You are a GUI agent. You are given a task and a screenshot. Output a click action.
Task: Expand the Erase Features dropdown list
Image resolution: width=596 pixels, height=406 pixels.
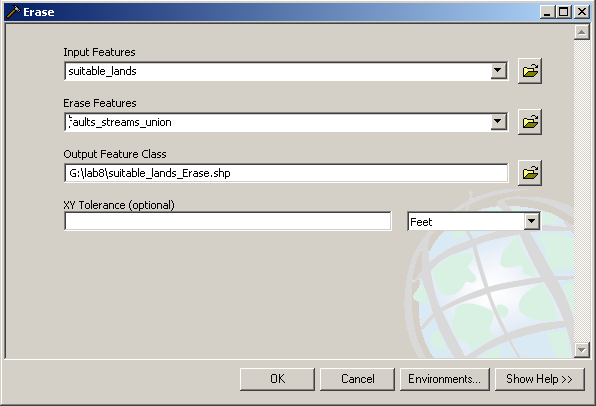(x=498, y=122)
